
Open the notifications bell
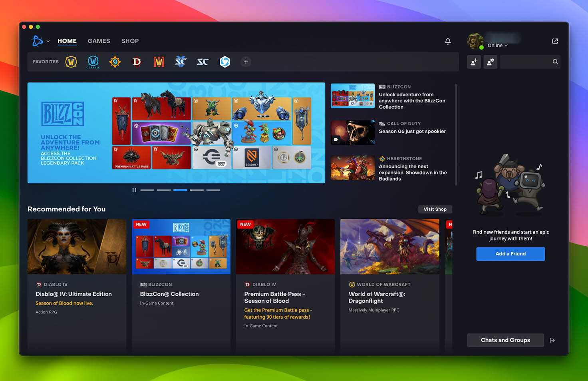tap(448, 41)
